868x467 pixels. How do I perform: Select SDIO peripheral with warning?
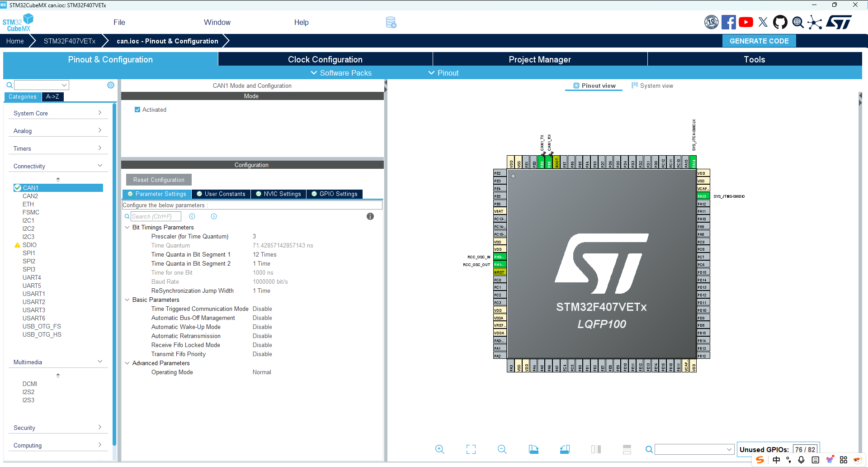[29, 245]
